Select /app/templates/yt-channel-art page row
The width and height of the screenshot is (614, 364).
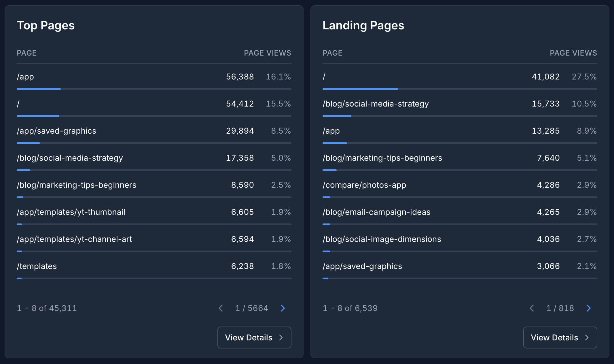click(74, 239)
